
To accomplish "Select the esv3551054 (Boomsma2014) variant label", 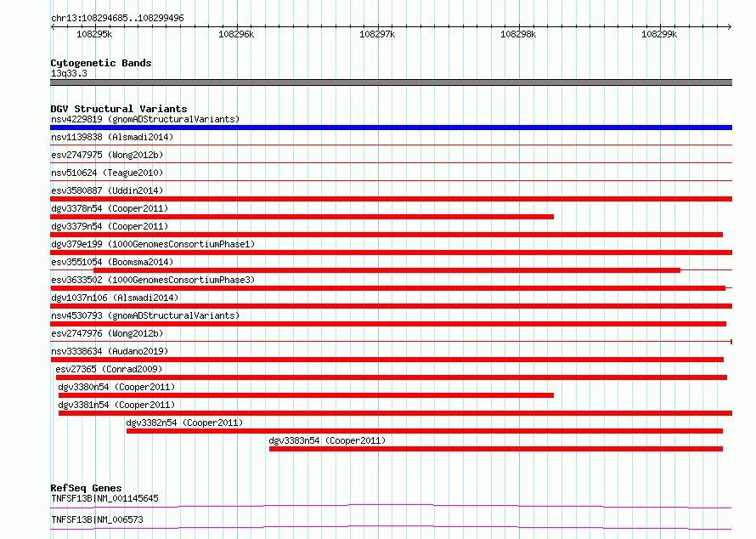I will 112,262.
